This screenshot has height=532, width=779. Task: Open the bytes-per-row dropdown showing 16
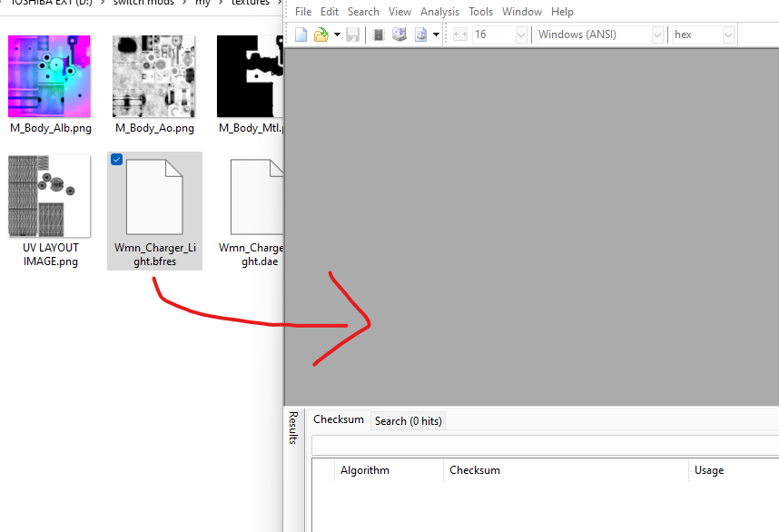click(x=519, y=34)
